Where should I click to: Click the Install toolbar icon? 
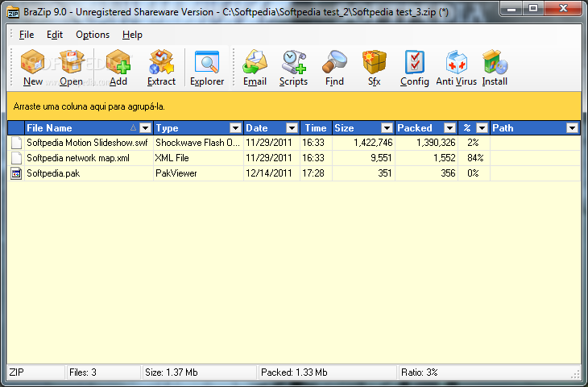[495, 68]
